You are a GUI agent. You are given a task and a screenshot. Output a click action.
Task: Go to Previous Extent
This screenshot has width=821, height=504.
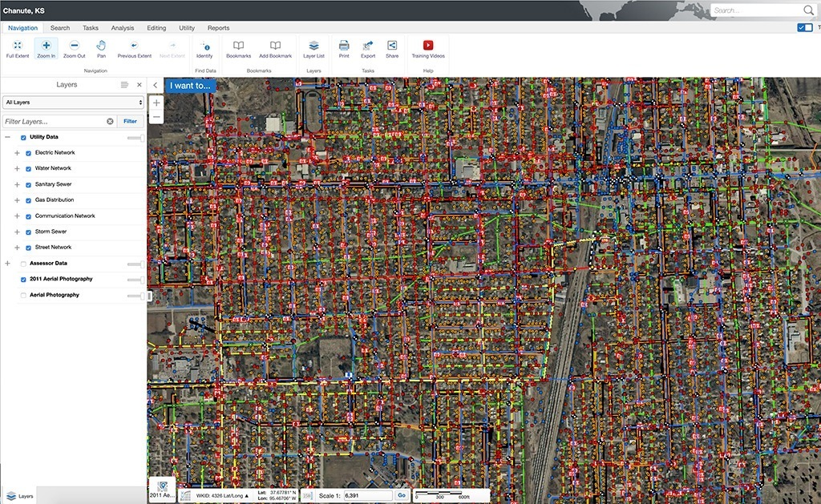134,49
